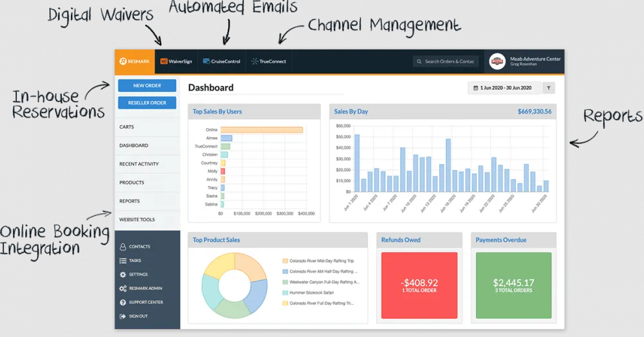
Task: Click the Moab Adventure Center avatar
Action: tap(497, 61)
